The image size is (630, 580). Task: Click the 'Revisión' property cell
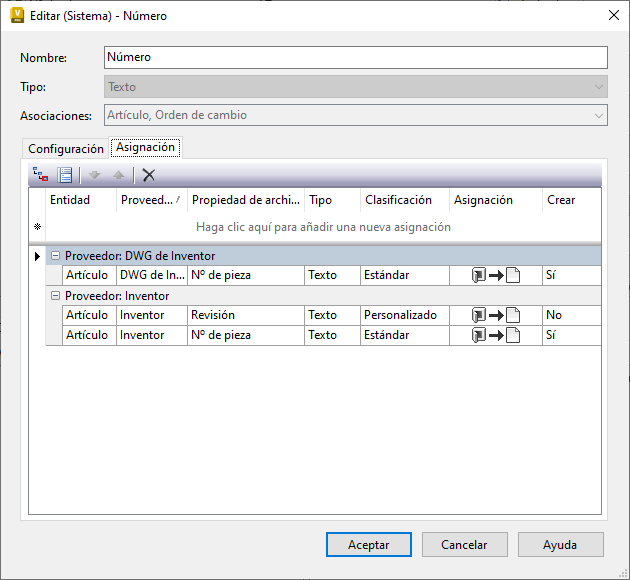click(246, 315)
